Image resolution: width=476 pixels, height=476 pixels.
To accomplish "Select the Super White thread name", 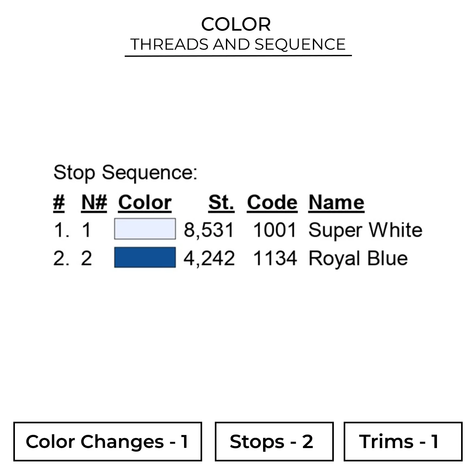I will (x=365, y=230).
